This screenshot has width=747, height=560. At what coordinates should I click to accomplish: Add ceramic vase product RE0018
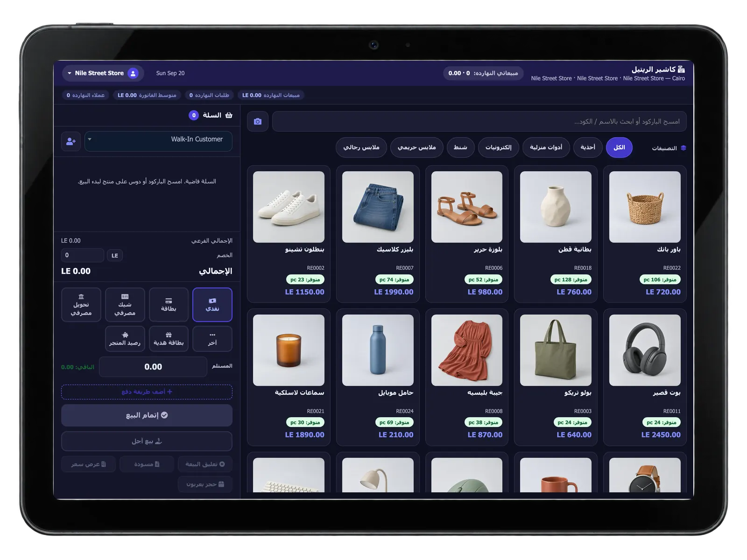click(556, 234)
